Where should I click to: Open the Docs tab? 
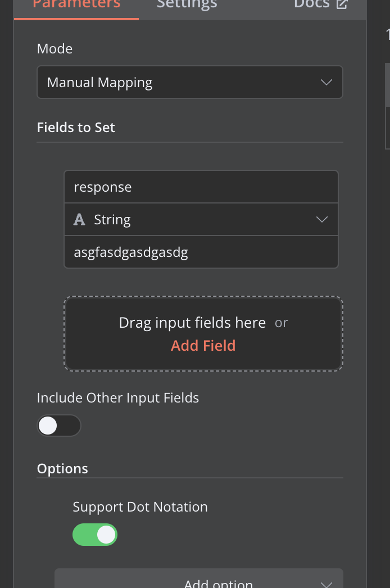point(321,4)
